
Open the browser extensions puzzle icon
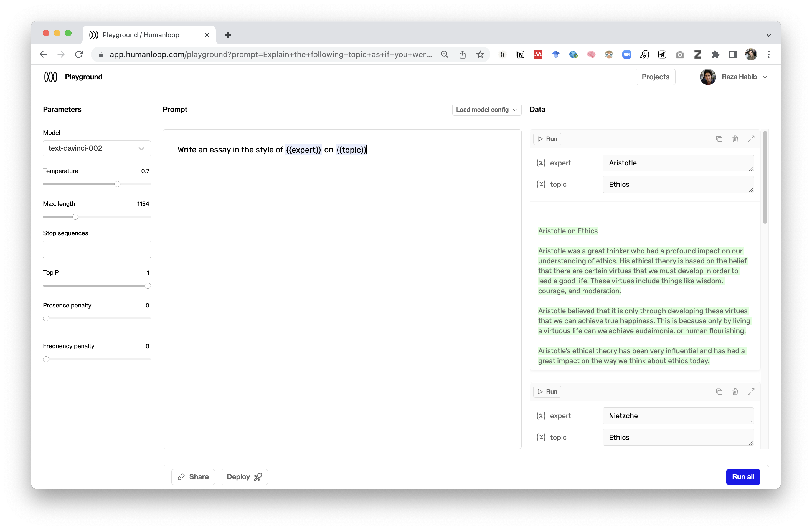[x=715, y=55]
